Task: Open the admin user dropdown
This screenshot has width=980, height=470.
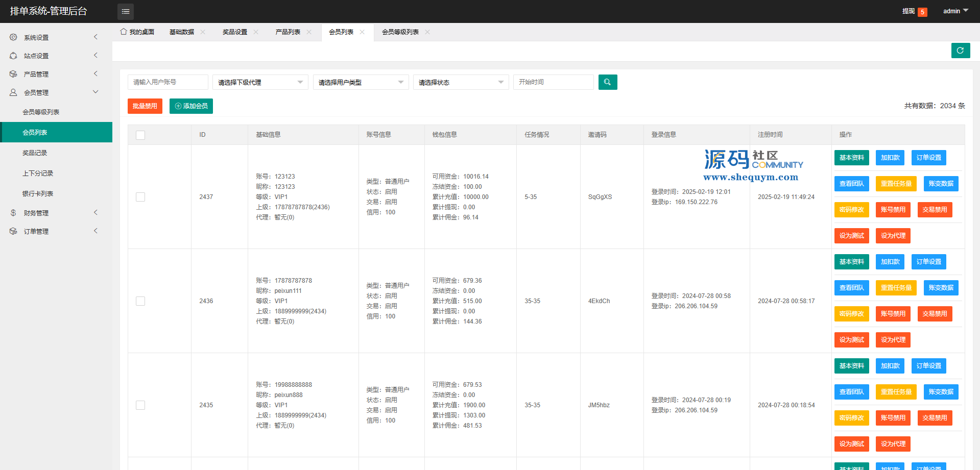Action: point(955,11)
